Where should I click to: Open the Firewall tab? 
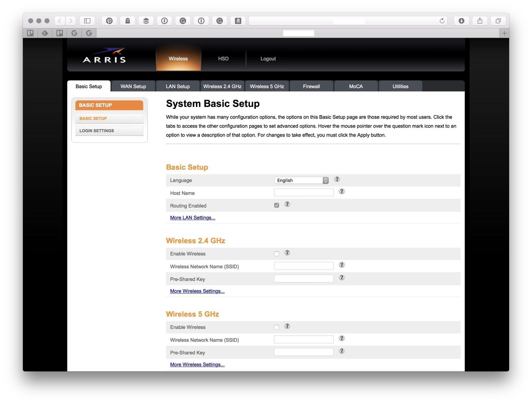311,86
